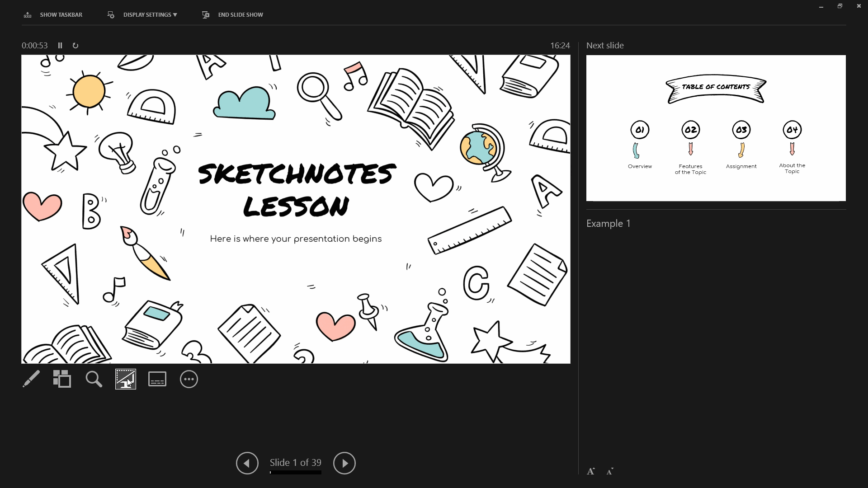This screenshot has width=868, height=488.
Task: Go to previous slide
Action: pos(247,463)
